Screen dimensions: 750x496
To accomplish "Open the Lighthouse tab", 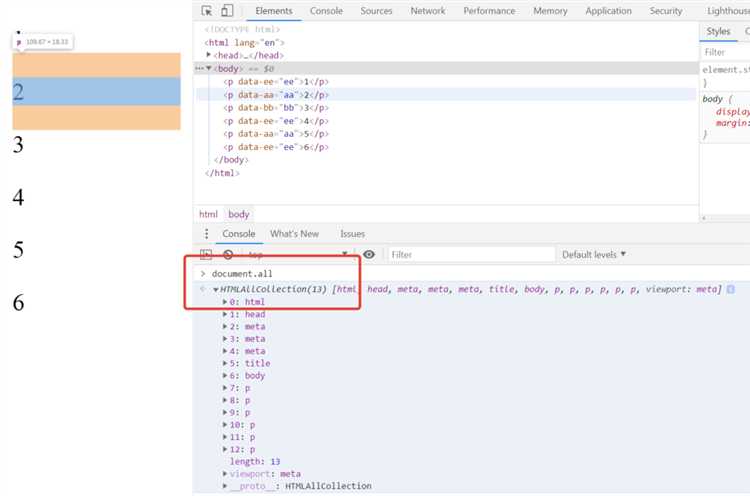I will [728, 11].
